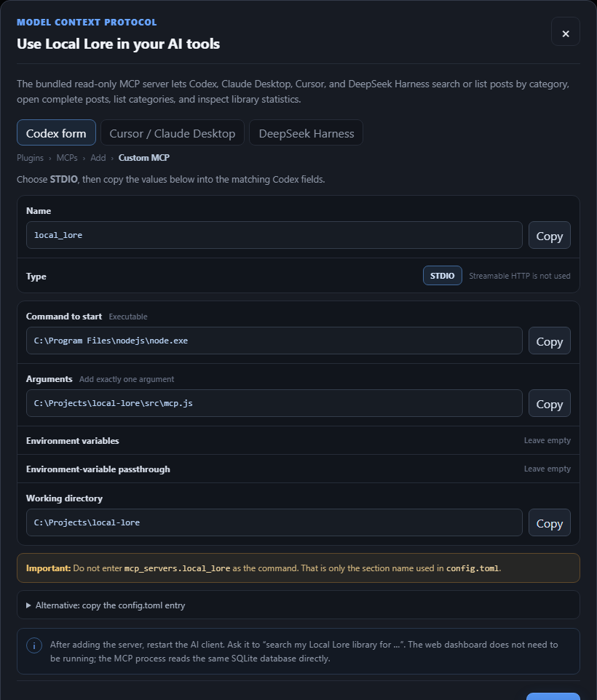The height and width of the screenshot is (700, 597).
Task: Click the info icon beside restart note
Action: point(34,645)
